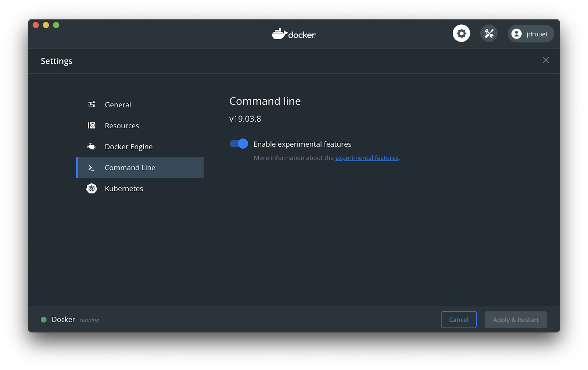588x370 pixels.
Task: Select the Docker Engine settings tab
Action: click(129, 146)
